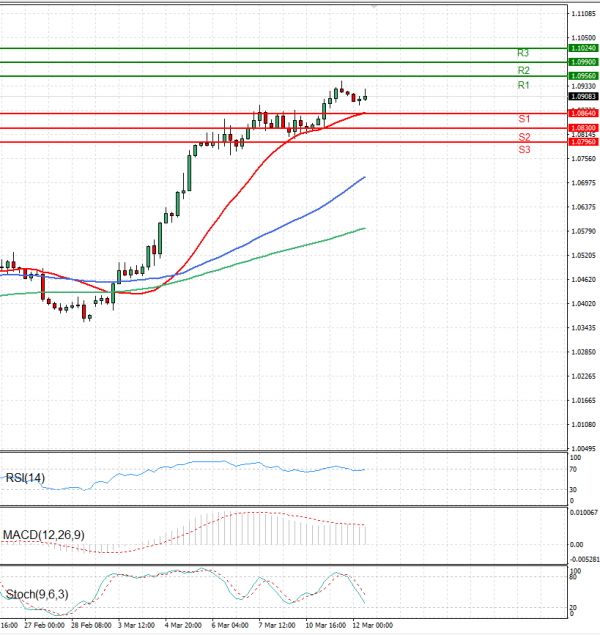Click the 3 Mar 12:00 time axis label
Viewport: 600px width, 635px height.
[135, 625]
